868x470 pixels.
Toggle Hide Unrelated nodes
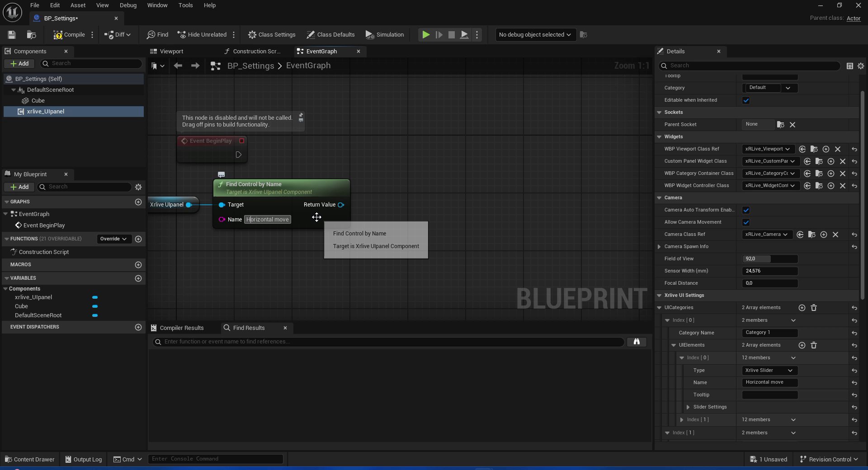tap(202, 35)
